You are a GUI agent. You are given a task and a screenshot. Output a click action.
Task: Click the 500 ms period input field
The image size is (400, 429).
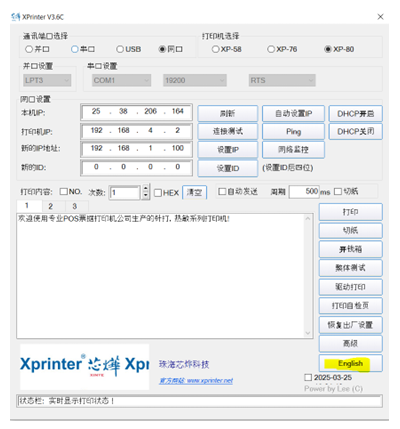pyautogui.click(x=304, y=192)
